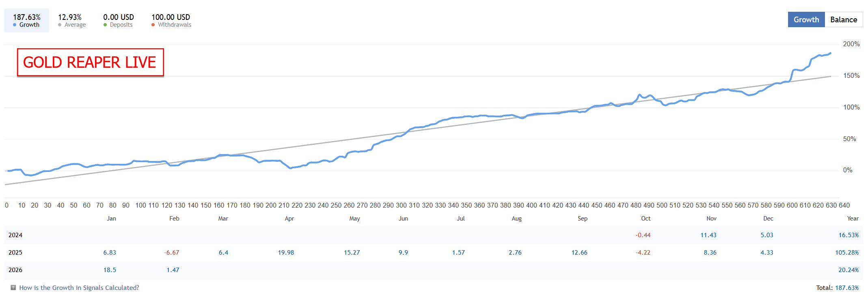The width and height of the screenshot is (868, 296).
Task: Click the red Withdrawals legend dot
Action: [153, 25]
